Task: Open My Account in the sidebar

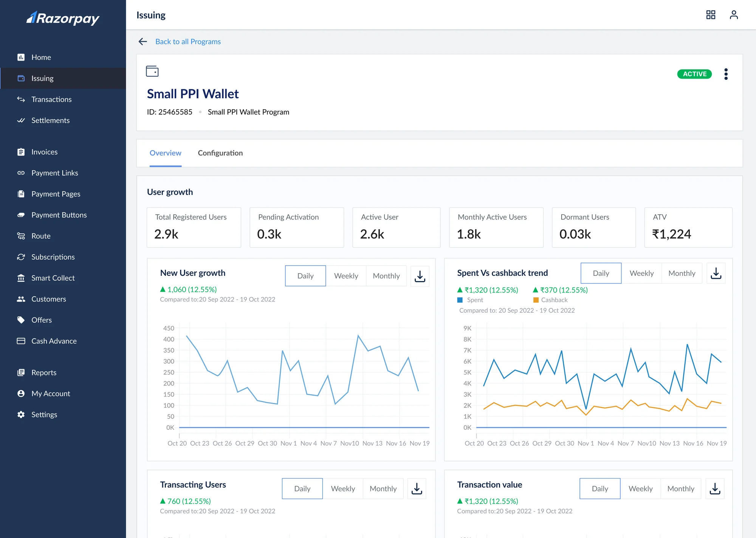Action: point(63,393)
